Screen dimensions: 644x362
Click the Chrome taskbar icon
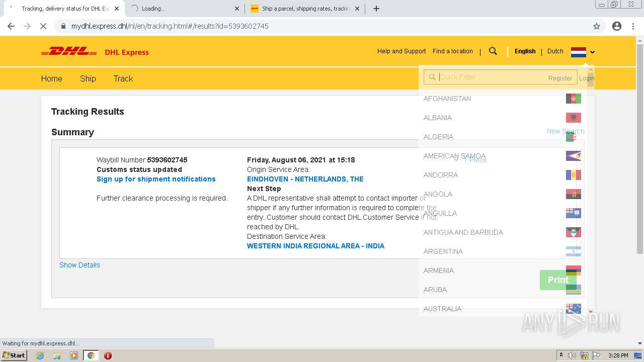[x=91, y=355]
